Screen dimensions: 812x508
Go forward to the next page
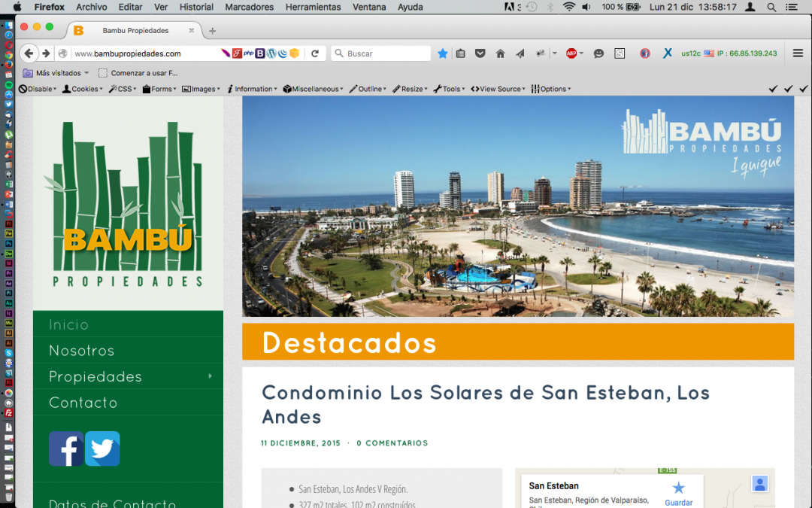coord(46,53)
